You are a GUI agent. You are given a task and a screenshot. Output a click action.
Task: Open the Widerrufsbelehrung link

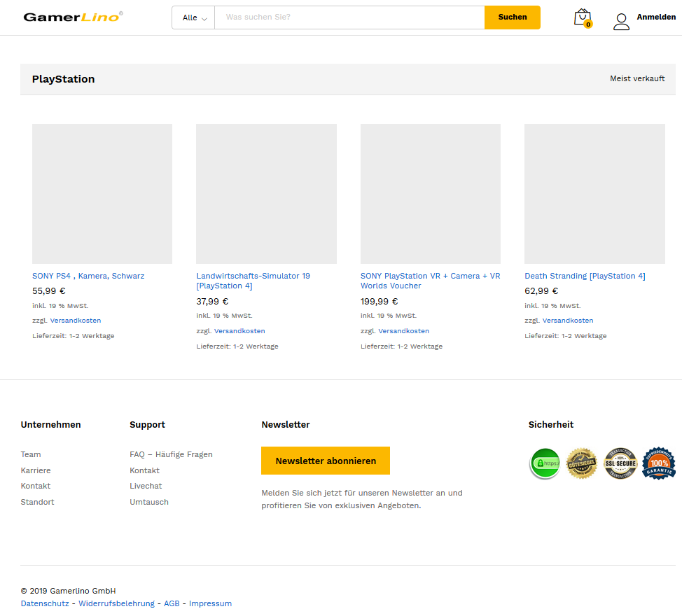[116, 603]
